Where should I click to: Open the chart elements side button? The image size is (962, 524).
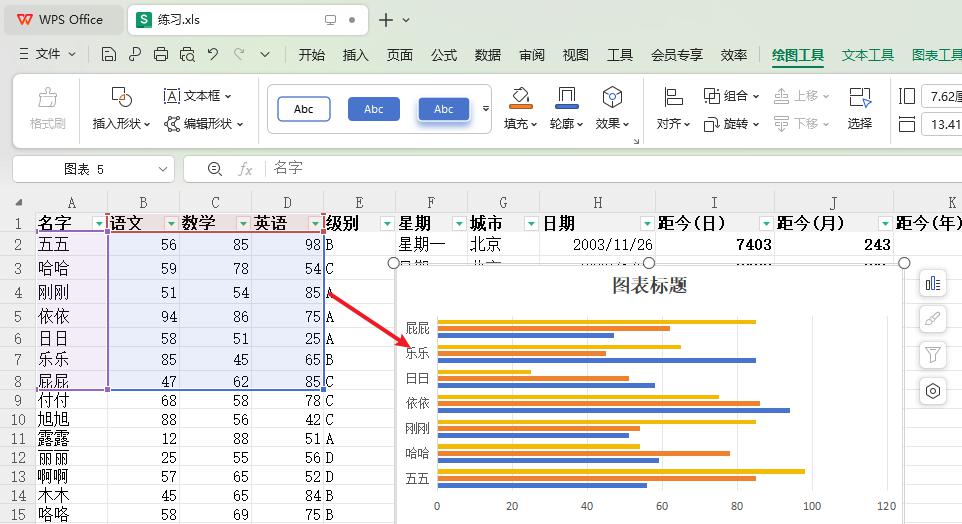[933, 283]
